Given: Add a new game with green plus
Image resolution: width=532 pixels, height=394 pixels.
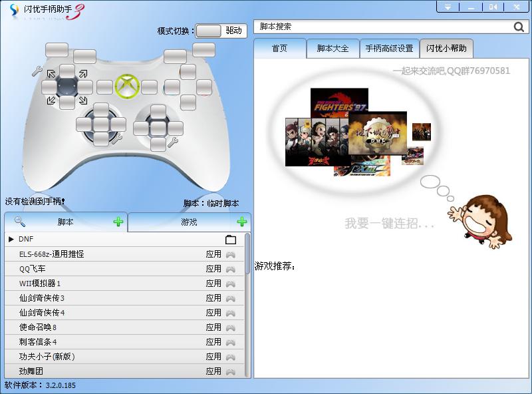Looking at the screenshot, I should point(241,222).
